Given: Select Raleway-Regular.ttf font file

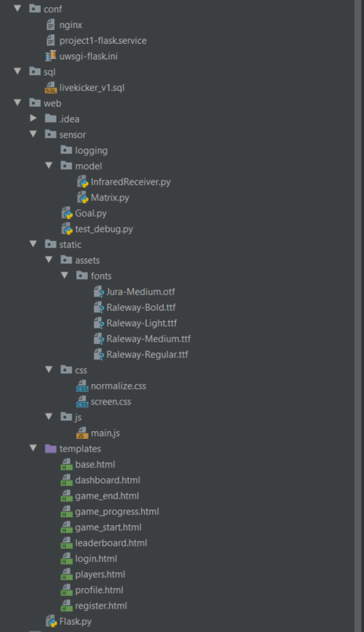Looking at the screenshot, I should pyautogui.click(x=147, y=355).
